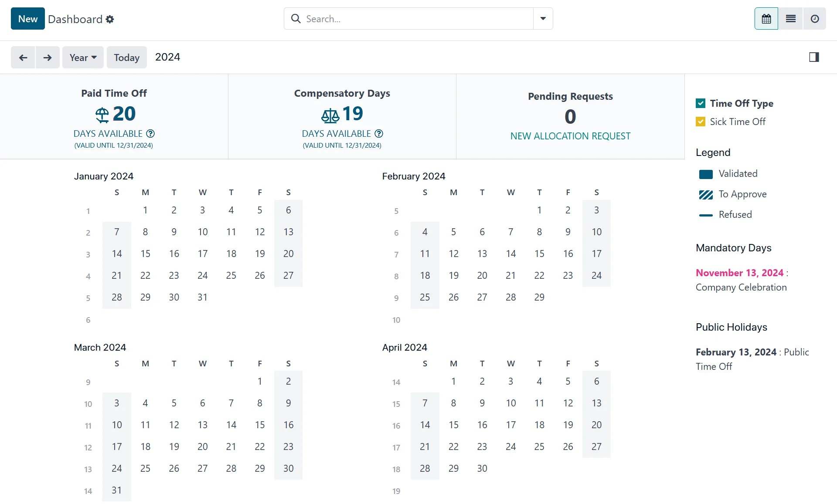The height and width of the screenshot is (504, 837).
Task: Jump to Today
Action: click(x=126, y=58)
